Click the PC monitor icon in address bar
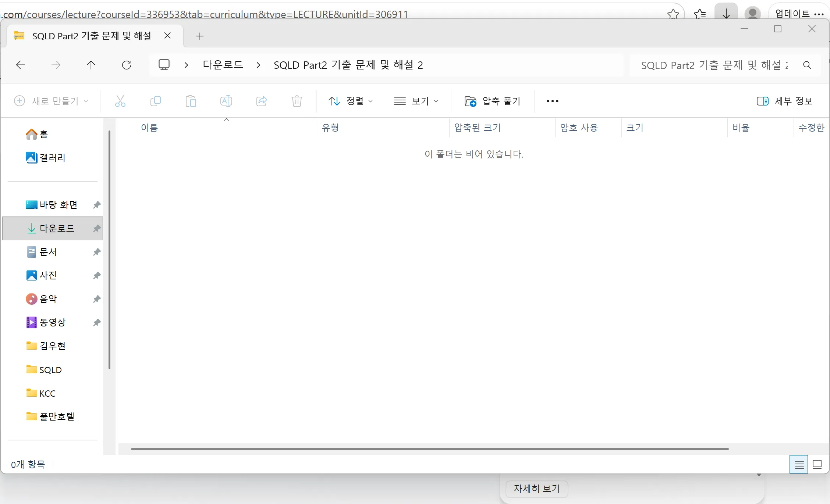830x504 pixels. [x=164, y=65]
